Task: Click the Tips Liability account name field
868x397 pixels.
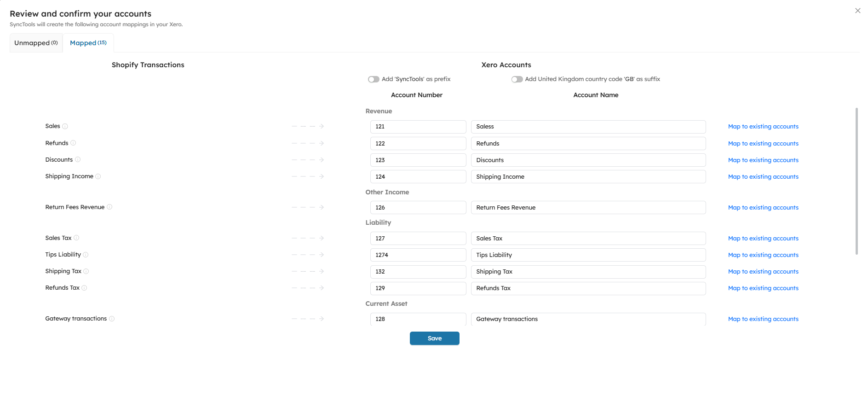Action: [x=588, y=255]
